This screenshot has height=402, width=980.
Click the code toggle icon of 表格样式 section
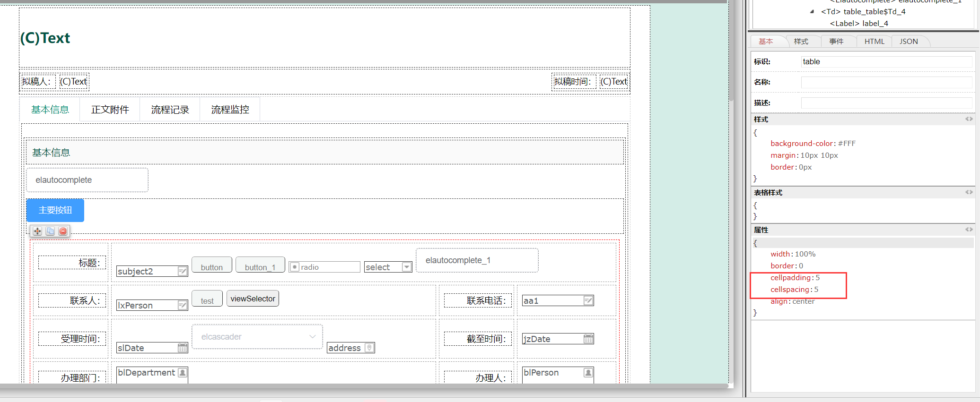[x=969, y=192]
